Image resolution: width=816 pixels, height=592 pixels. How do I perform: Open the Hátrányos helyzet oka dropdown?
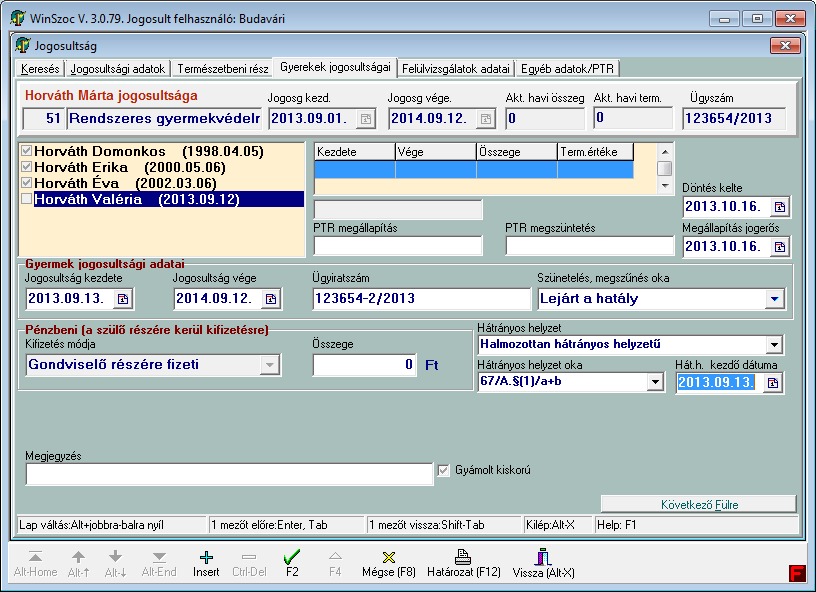click(655, 382)
